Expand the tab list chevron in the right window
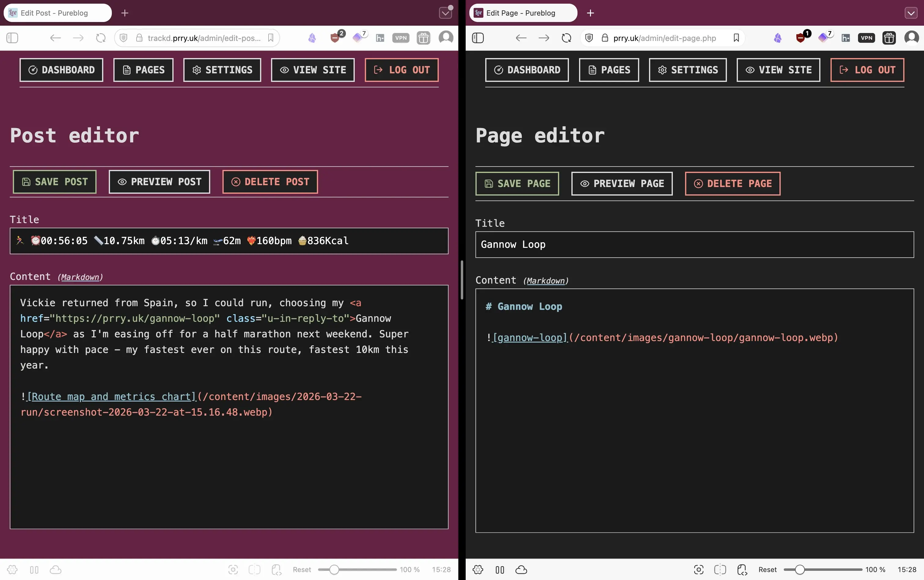 911,13
